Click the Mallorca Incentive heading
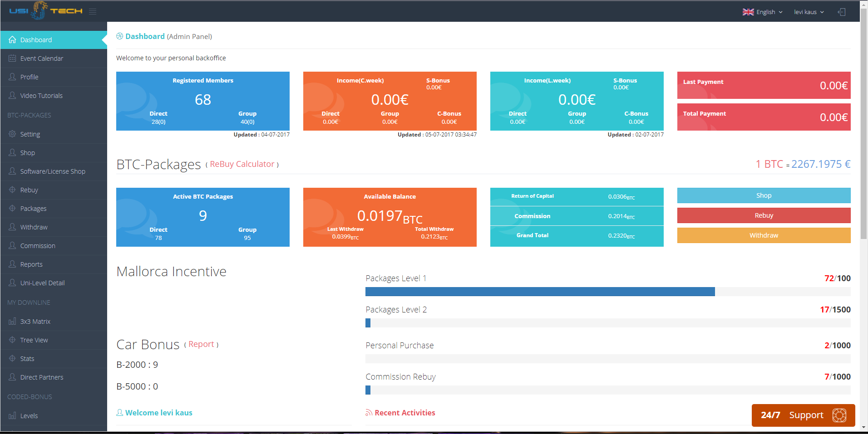 tap(171, 271)
